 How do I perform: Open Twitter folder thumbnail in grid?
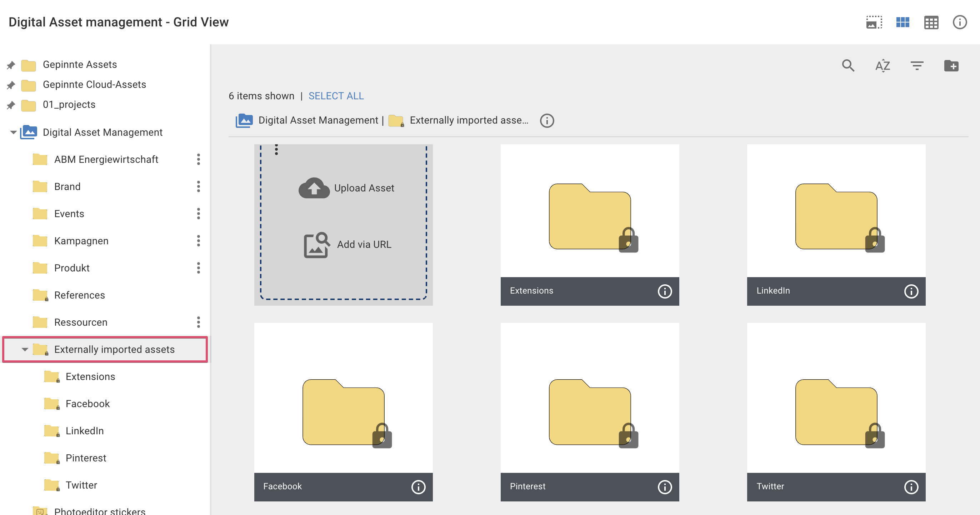836,412
